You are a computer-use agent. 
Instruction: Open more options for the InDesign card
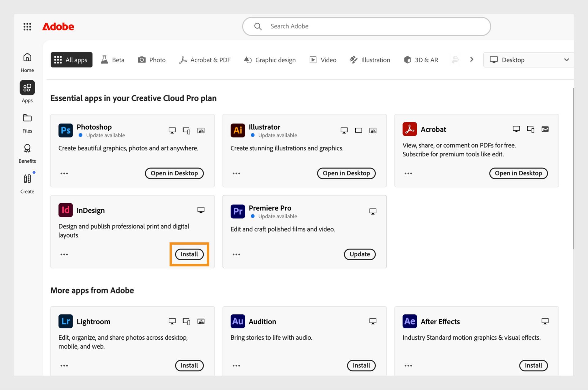[64, 254]
